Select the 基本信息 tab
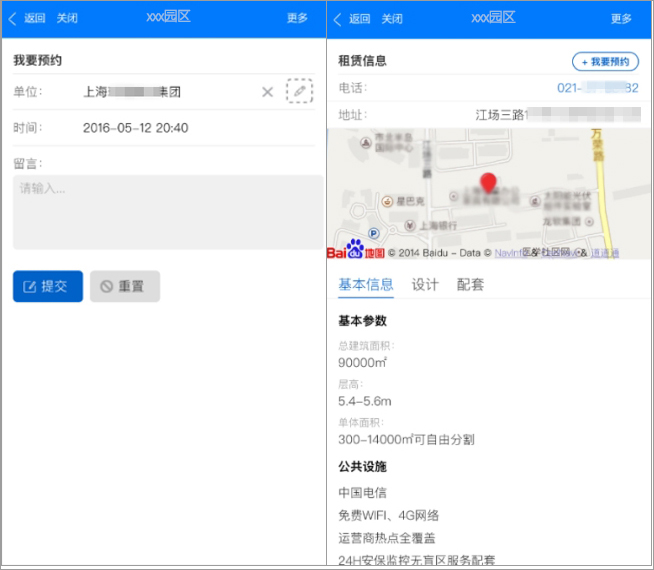 [x=366, y=285]
